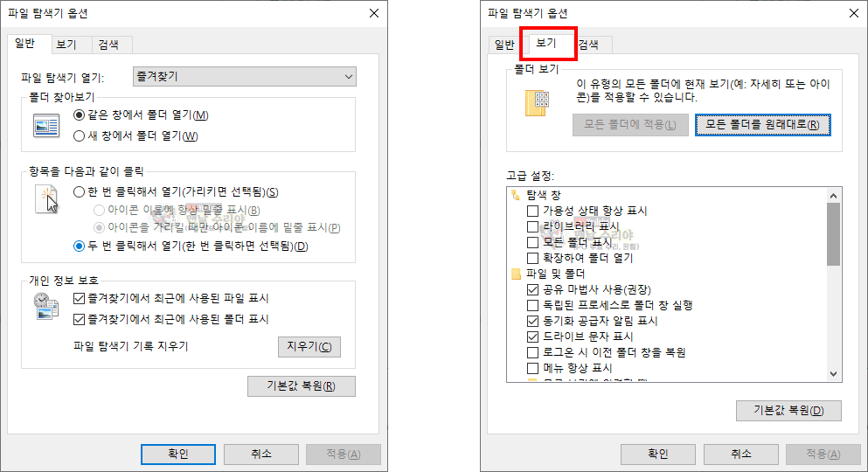Enable 확장하여 폴더 열기 checkbox
The image size is (868, 472).
click(x=532, y=258)
